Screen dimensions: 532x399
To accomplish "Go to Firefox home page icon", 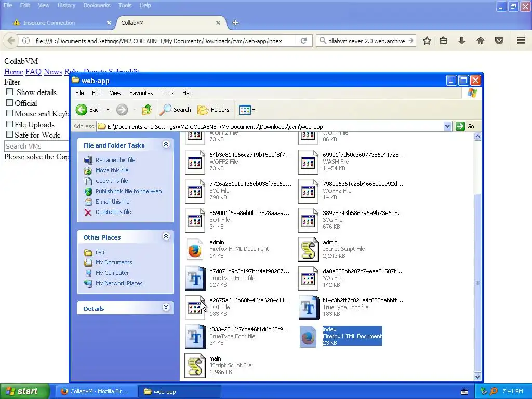I will point(481,41).
